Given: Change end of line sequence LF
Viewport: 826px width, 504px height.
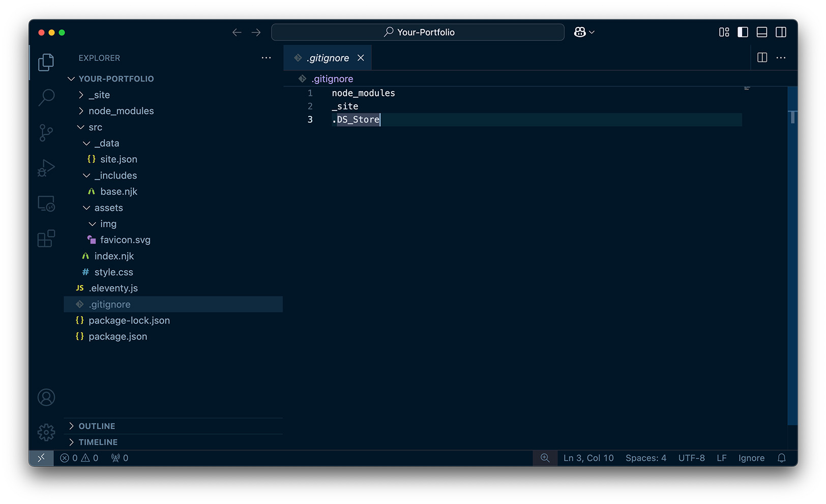Looking at the screenshot, I should [721, 458].
